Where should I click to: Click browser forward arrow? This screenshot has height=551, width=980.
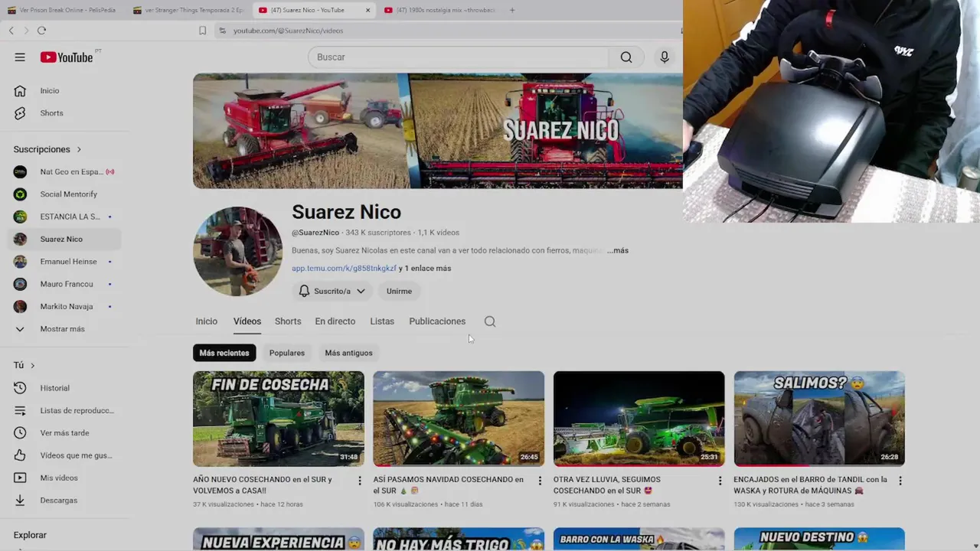(x=26, y=31)
